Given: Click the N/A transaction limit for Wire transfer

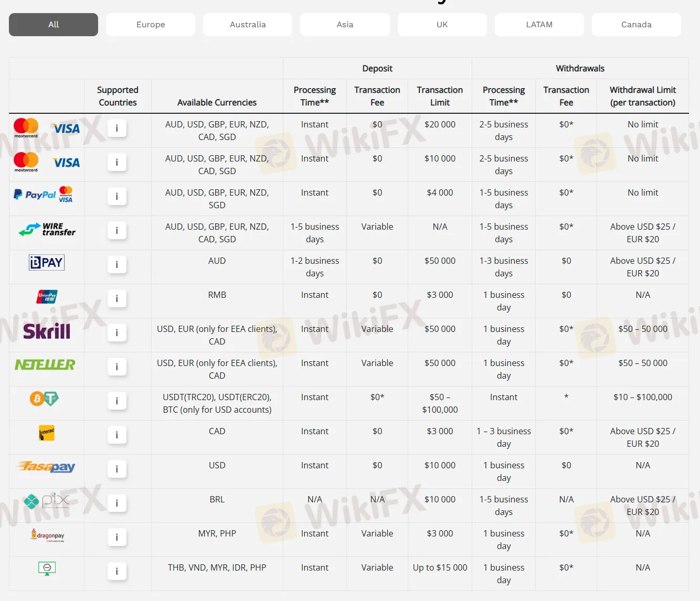Looking at the screenshot, I should point(440,227).
